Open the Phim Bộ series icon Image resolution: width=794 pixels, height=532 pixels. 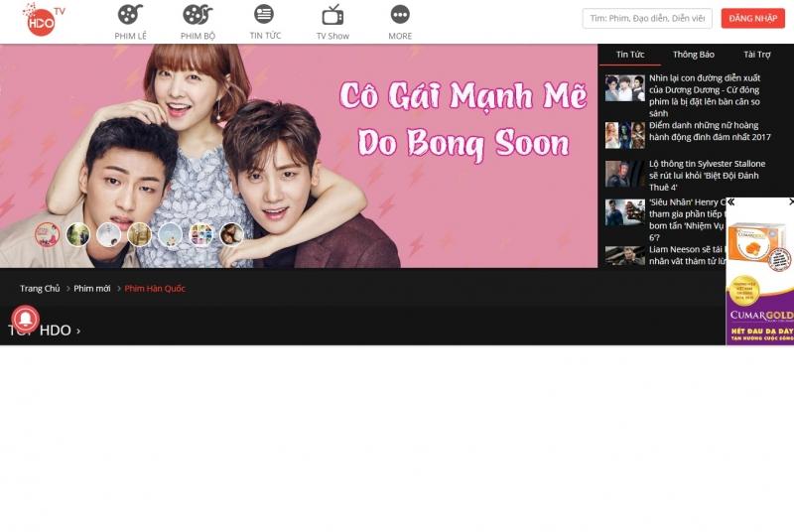tap(198, 15)
